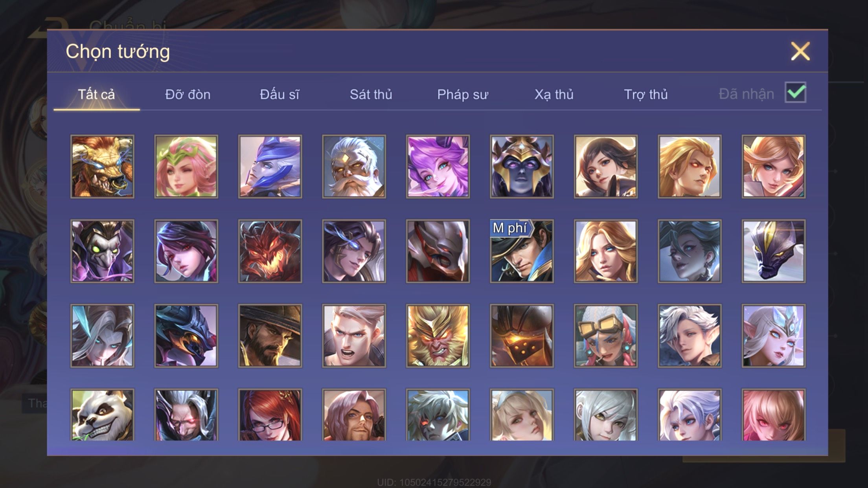Image resolution: width=868 pixels, height=488 pixels.
Task: Select the fiery red demon hero
Action: coord(270,251)
